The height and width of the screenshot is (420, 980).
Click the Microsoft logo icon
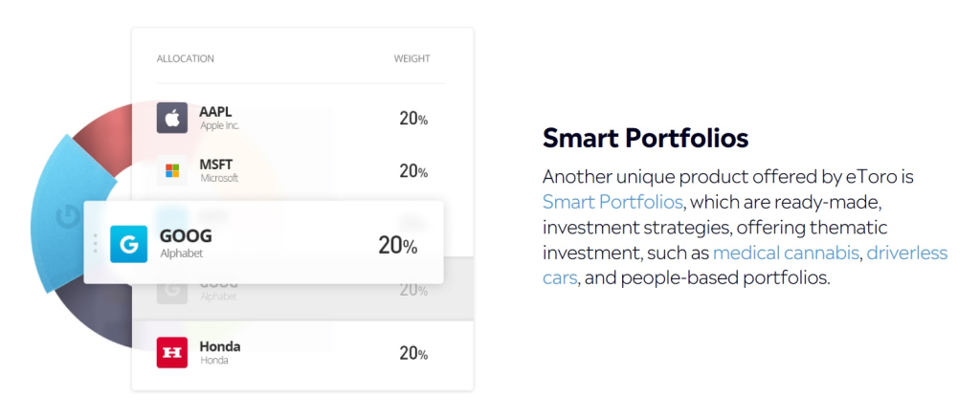coord(172,170)
